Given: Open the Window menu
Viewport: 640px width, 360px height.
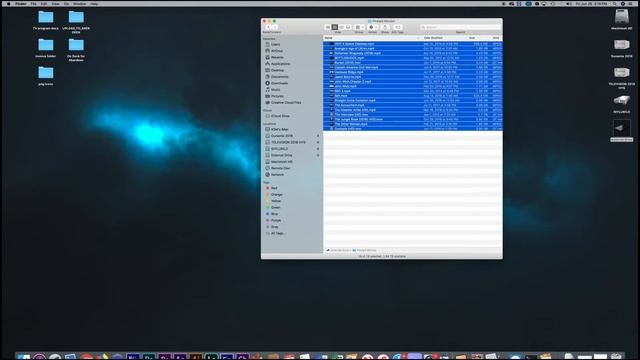Looking at the screenshot, I should click(79, 4).
